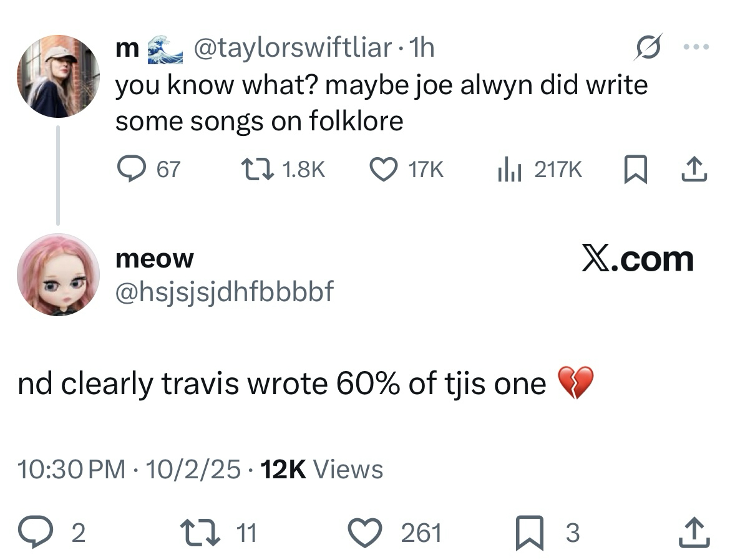Screen dimensions: 730x560
Task: View meow's pink-haired doll avatar
Action: (x=57, y=275)
